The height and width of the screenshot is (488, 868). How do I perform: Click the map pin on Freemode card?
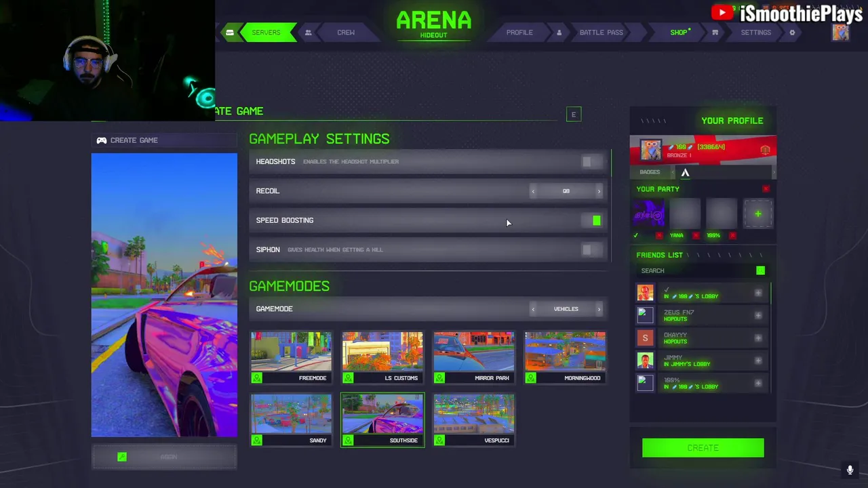pyautogui.click(x=256, y=378)
